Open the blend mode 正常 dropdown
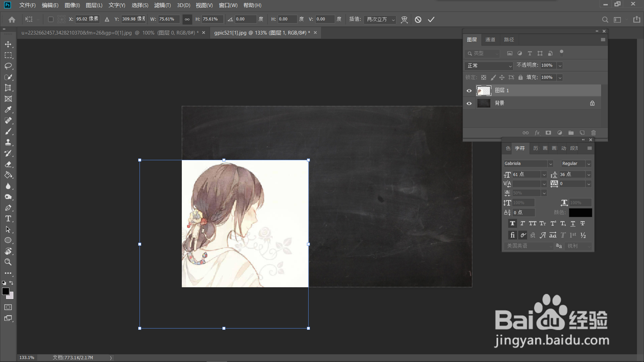The height and width of the screenshot is (362, 644). pyautogui.click(x=489, y=66)
